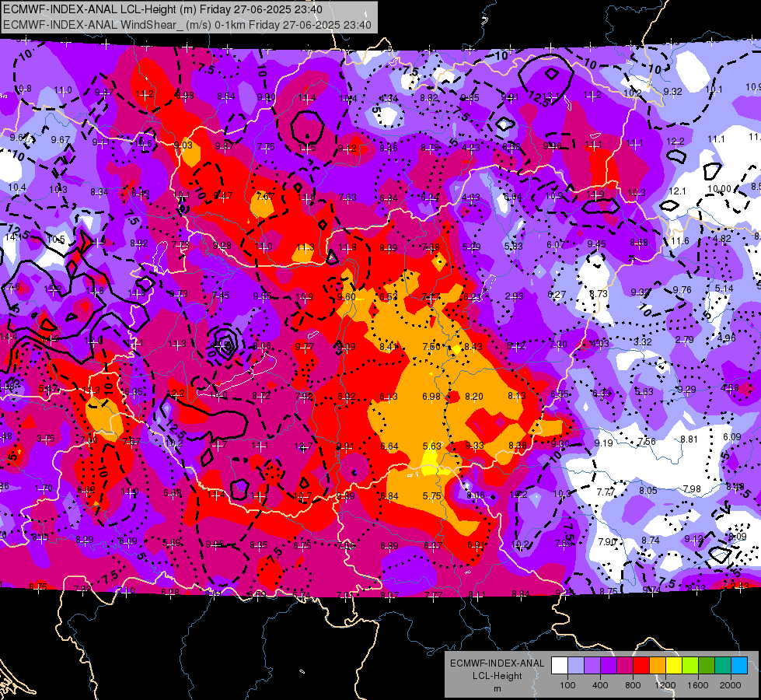This screenshot has width=761, height=700.
Task: Click the legend tick label 400
Action: click(600, 685)
